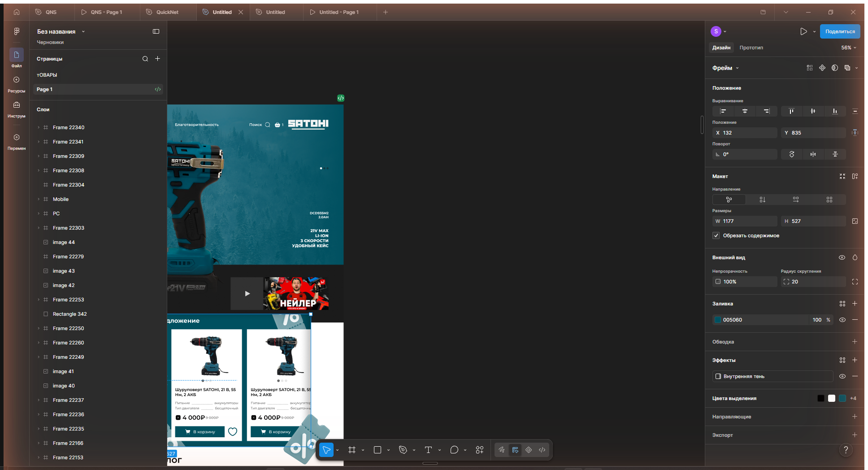Select the white selection color swatch
This screenshot has height=470, width=868.
click(x=832, y=398)
